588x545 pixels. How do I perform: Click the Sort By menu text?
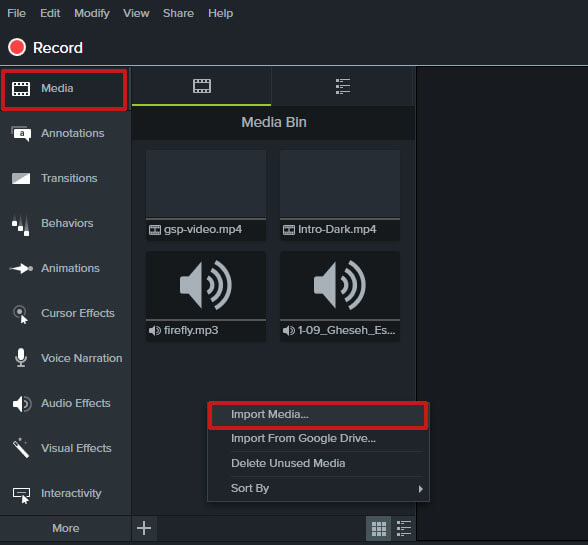[250, 489]
